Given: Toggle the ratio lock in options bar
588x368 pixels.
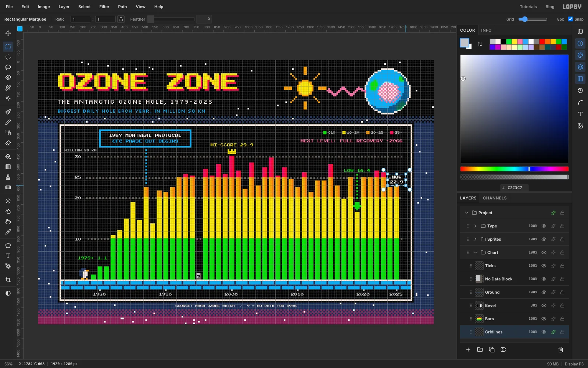Looking at the screenshot, I should (x=121, y=19).
